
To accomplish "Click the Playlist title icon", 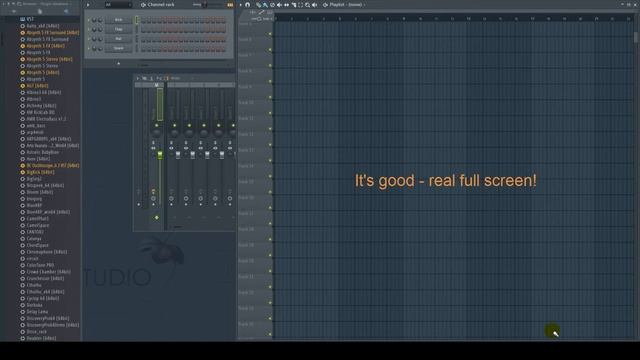I will pyautogui.click(x=325, y=5).
